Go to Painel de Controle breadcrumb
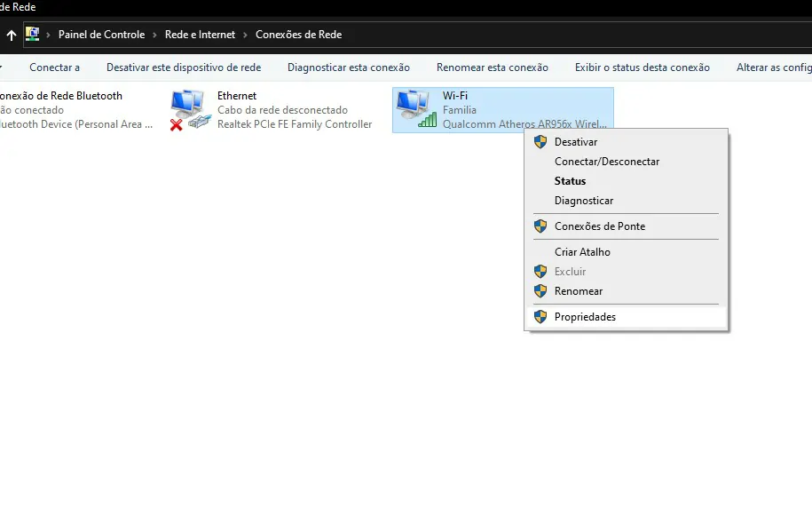The width and height of the screenshot is (812, 515). [x=101, y=35]
